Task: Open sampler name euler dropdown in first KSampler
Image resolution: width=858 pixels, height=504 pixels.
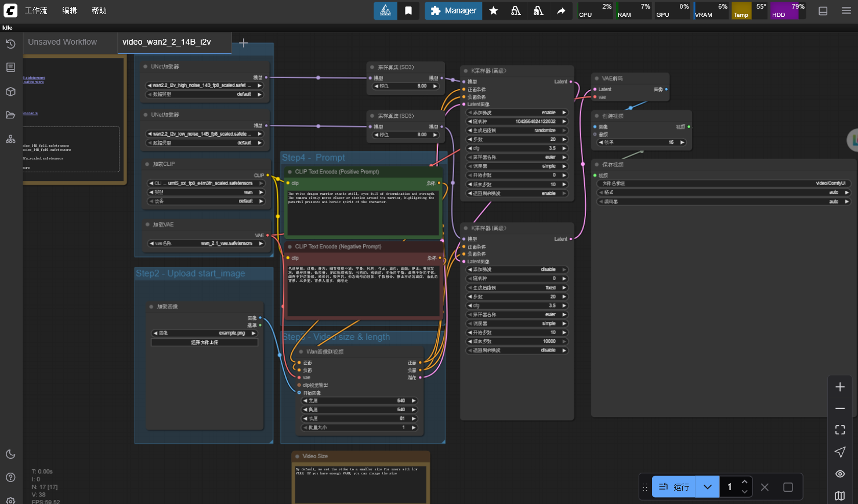Action: coord(517,157)
